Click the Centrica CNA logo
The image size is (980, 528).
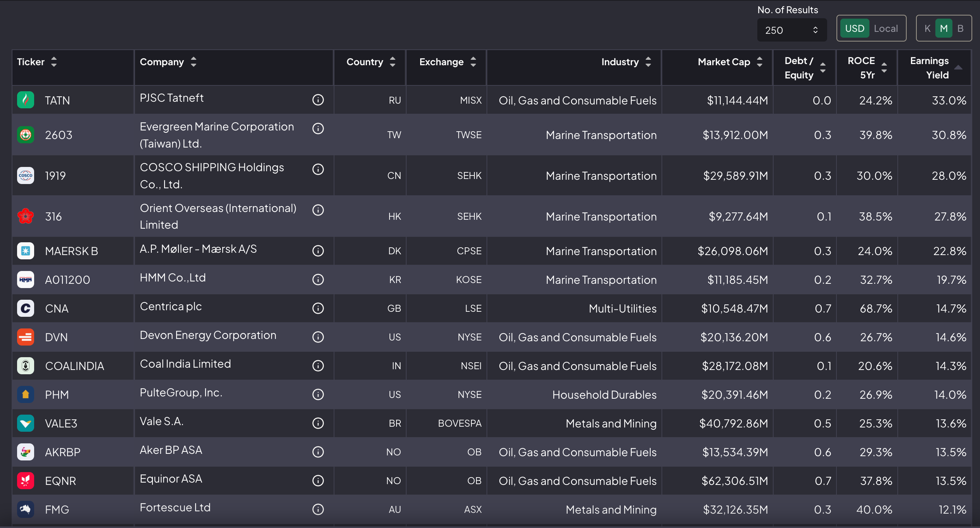pyautogui.click(x=26, y=308)
